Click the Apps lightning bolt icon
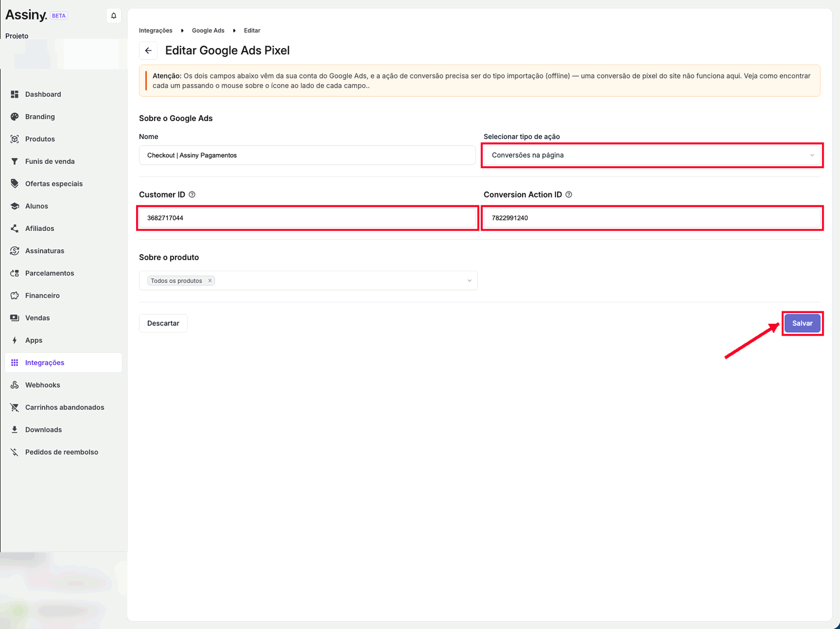 pyautogui.click(x=15, y=341)
